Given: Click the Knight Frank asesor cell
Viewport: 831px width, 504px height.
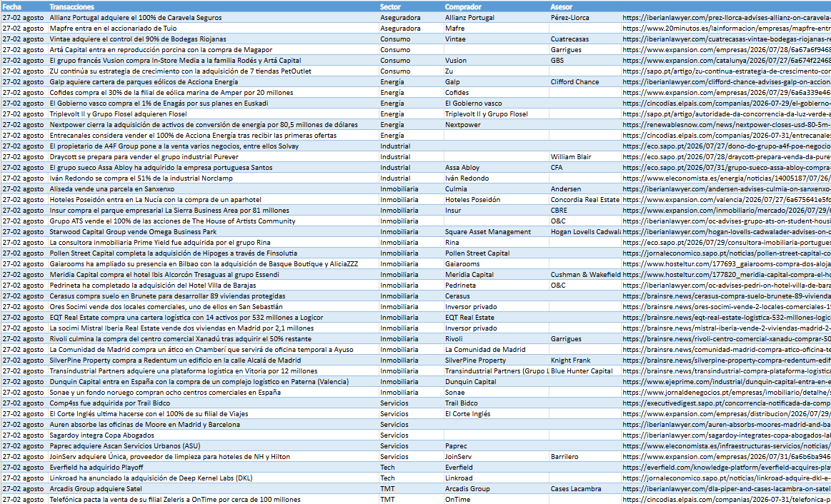Looking at the screenshot, I should click(585, 361).
